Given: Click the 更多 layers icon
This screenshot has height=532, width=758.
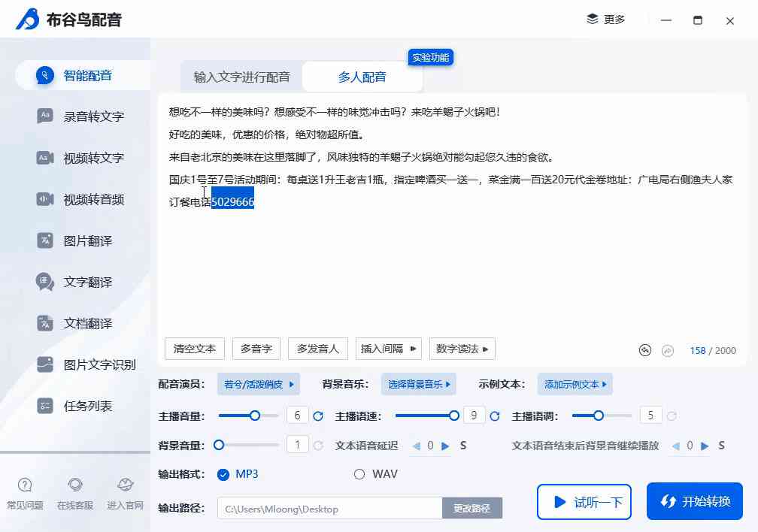Looking at the screenshot, I should click(x=593, y=20).
